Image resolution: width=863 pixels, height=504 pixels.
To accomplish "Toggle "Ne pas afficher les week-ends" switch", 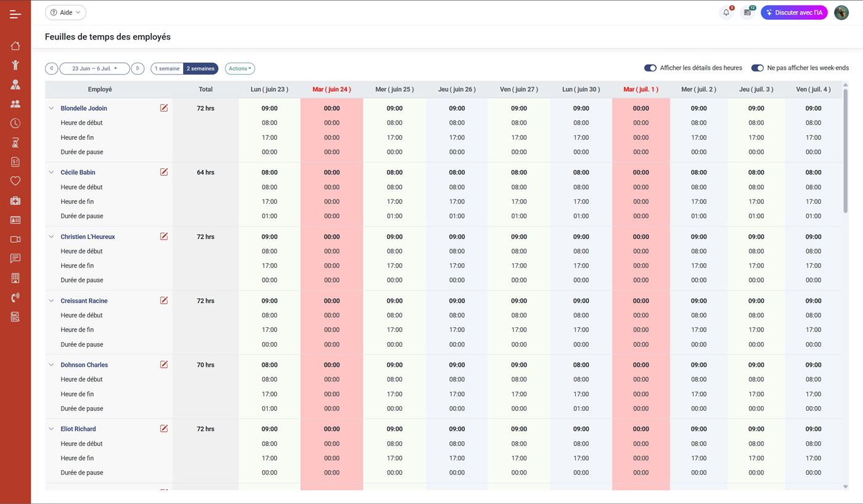I will click(x=757, y=68).
